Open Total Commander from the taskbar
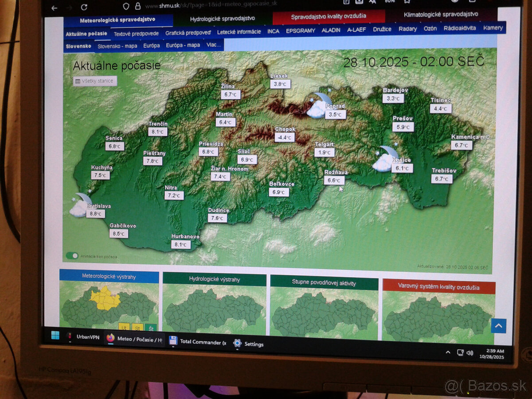The width and height of the screenshot is (532, 399). [x=197, y=342]
